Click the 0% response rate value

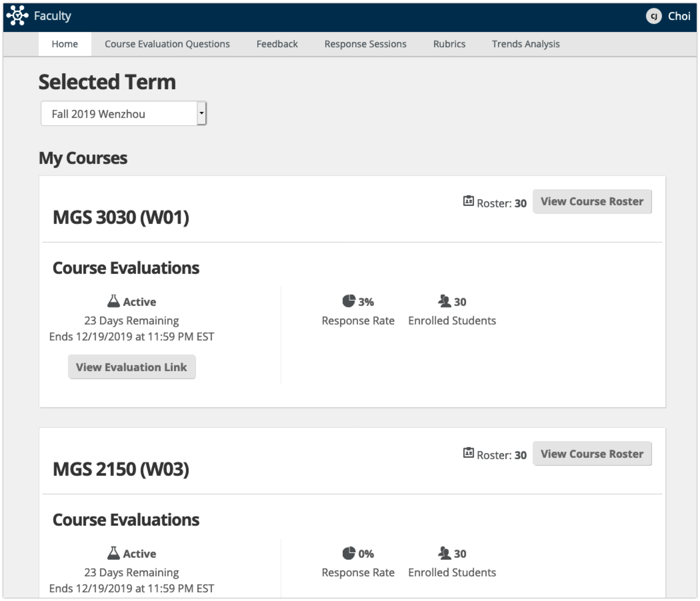tap(366, 554)
